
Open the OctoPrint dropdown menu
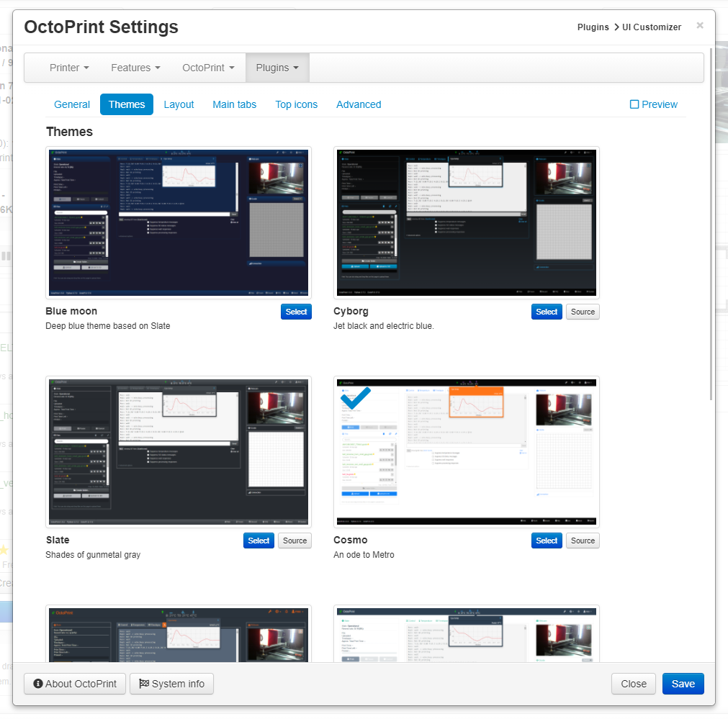pyautogui.click(x=208, y=68)
